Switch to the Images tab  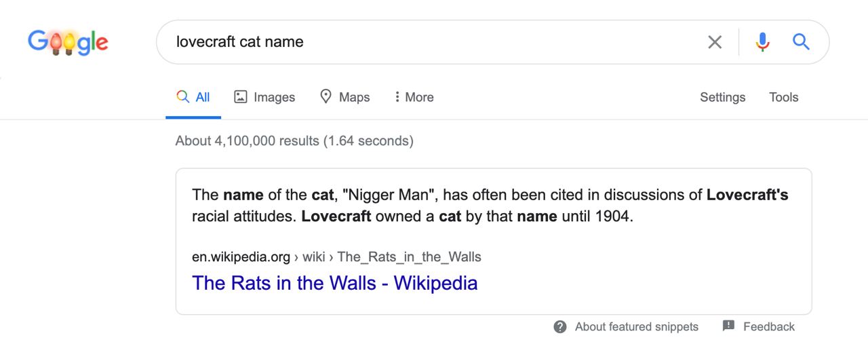264,97
